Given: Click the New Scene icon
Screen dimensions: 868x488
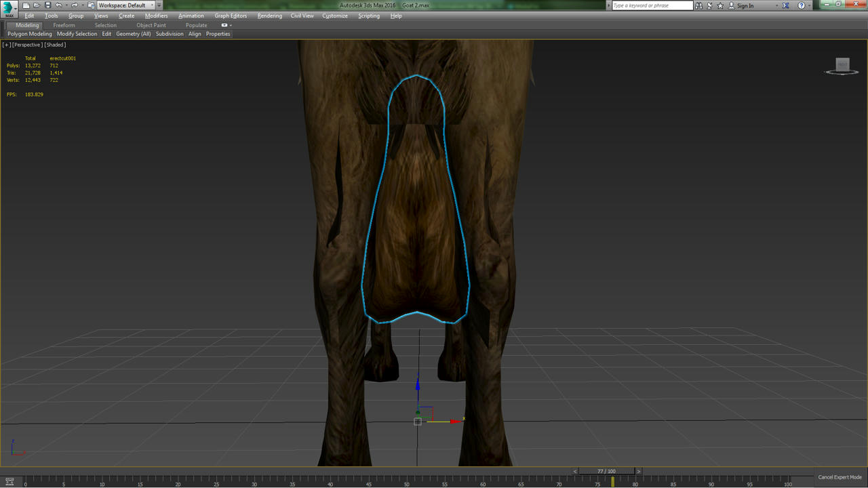Looking at the screenshot, I should point(26,5).
